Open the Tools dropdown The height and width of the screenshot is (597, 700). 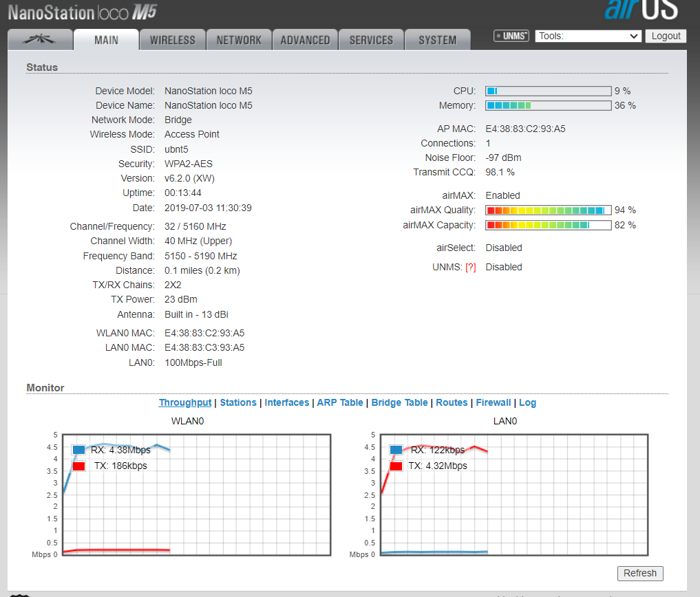click(588, 36)
